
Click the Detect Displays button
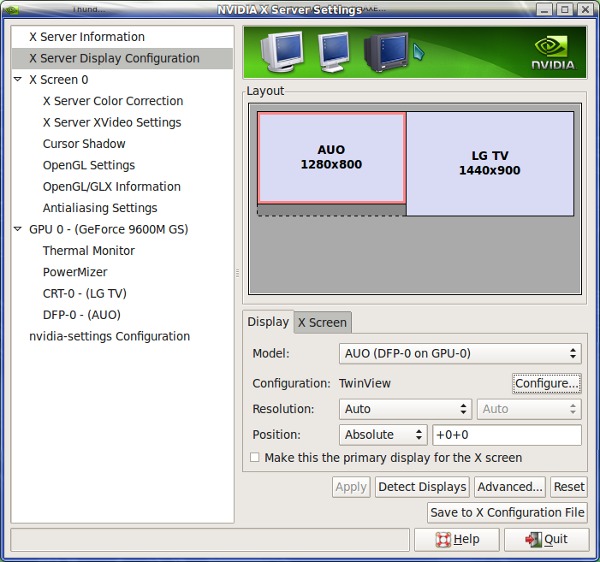pyautogui.click(x=422, y=487)
